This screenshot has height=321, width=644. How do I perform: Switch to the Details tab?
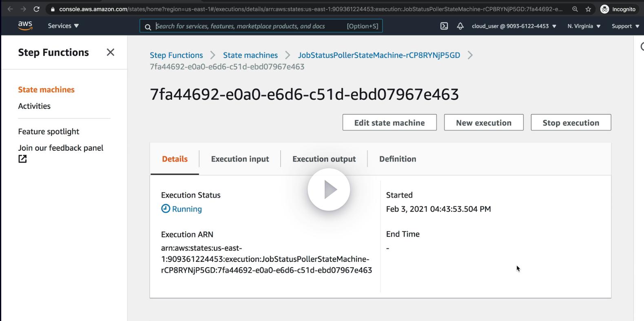(x=175, y=159)
